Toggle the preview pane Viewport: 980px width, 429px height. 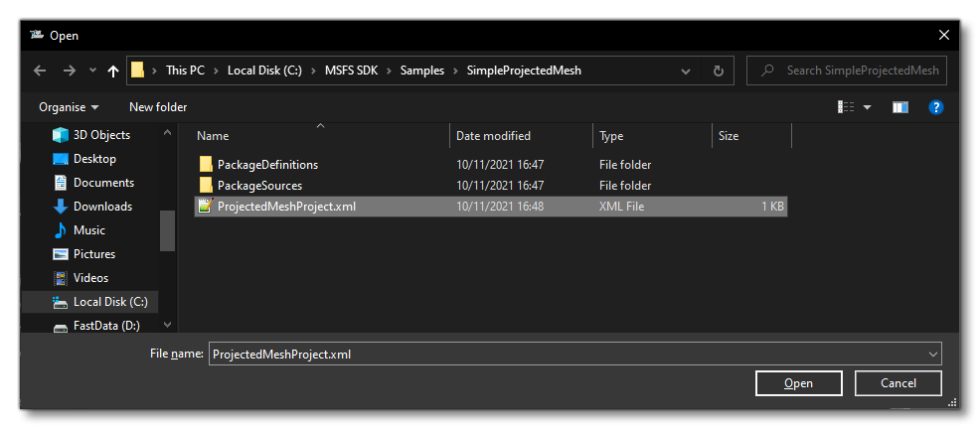point(900,107)
